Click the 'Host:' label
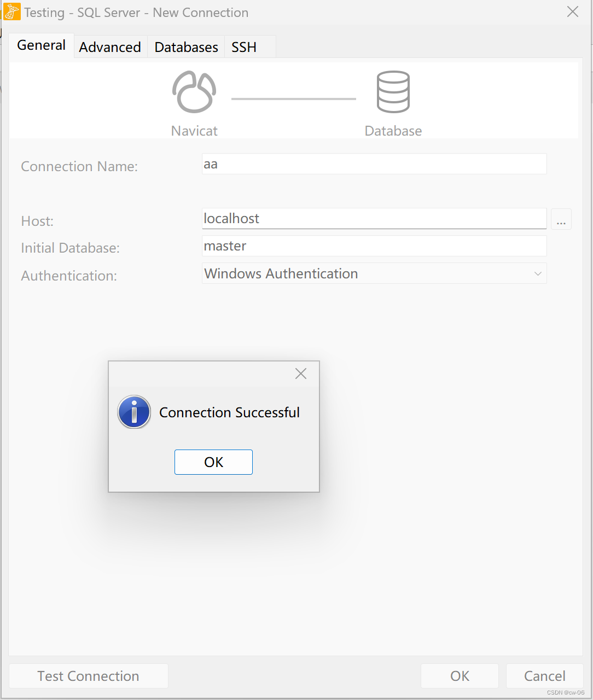 pos(37,221)
